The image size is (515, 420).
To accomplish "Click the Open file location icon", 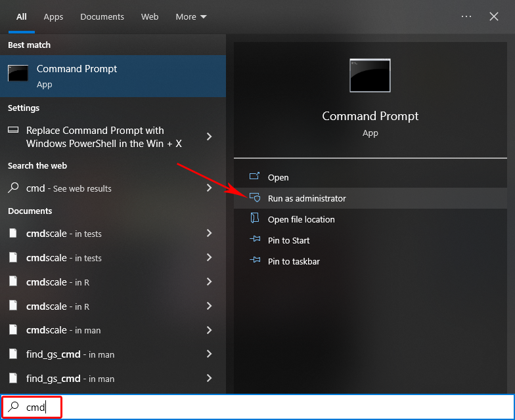I will pos(255,218).
